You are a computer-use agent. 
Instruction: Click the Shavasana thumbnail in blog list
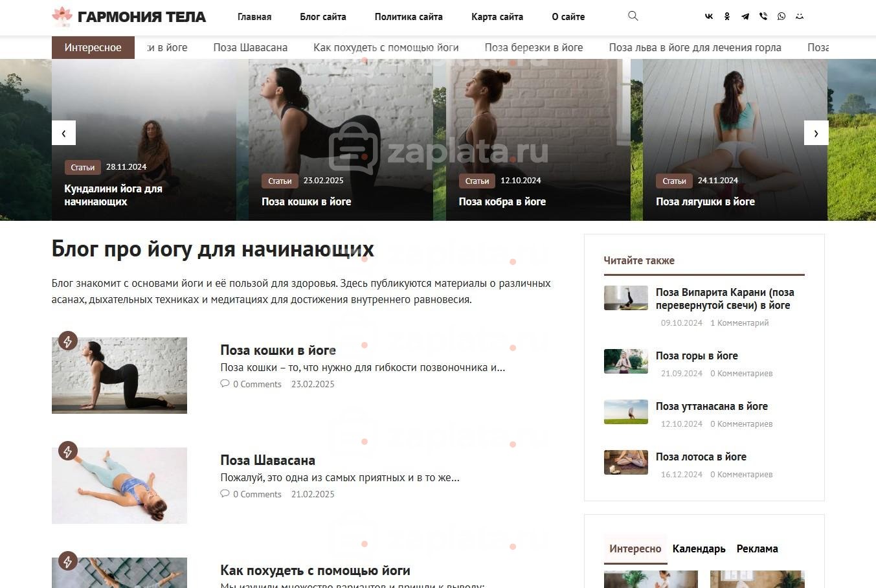point(119,485)
